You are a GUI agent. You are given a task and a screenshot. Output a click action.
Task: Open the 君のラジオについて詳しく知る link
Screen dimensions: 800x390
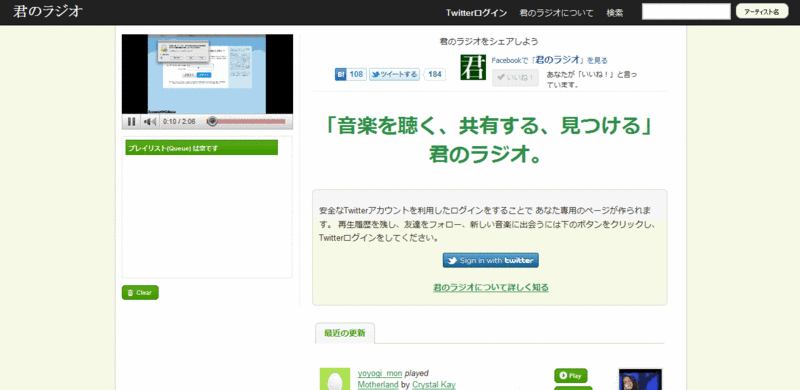(x=491, y=287)
